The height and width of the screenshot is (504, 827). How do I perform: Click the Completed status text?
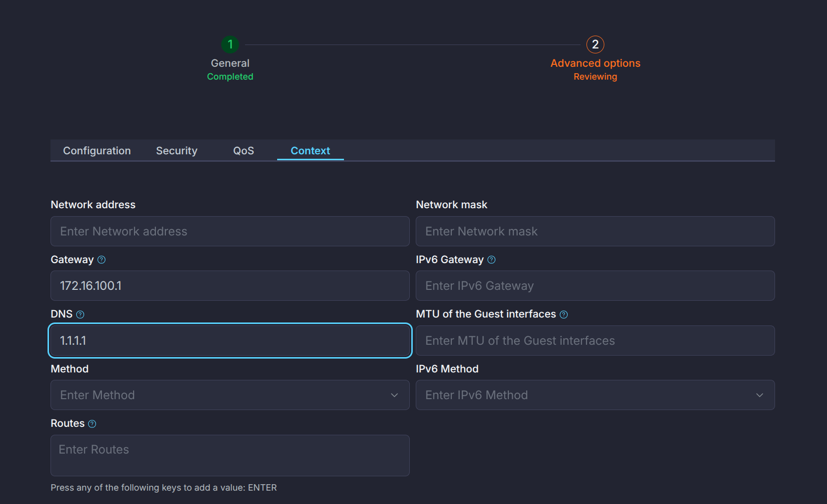[230, 77]
